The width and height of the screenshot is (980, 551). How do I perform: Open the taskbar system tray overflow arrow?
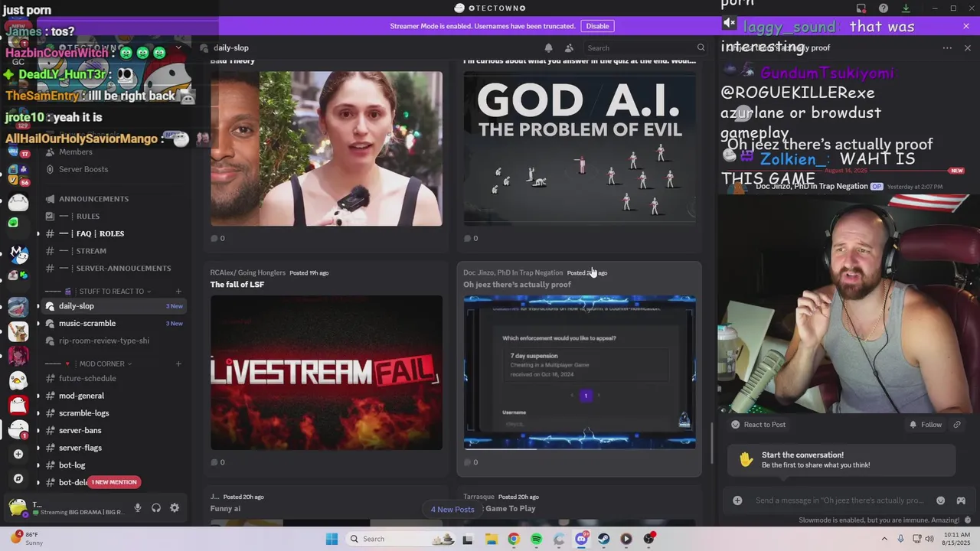[884, 539]
